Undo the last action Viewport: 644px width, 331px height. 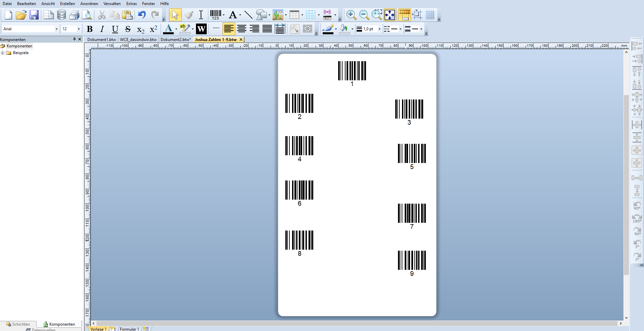tap(142, 15)
